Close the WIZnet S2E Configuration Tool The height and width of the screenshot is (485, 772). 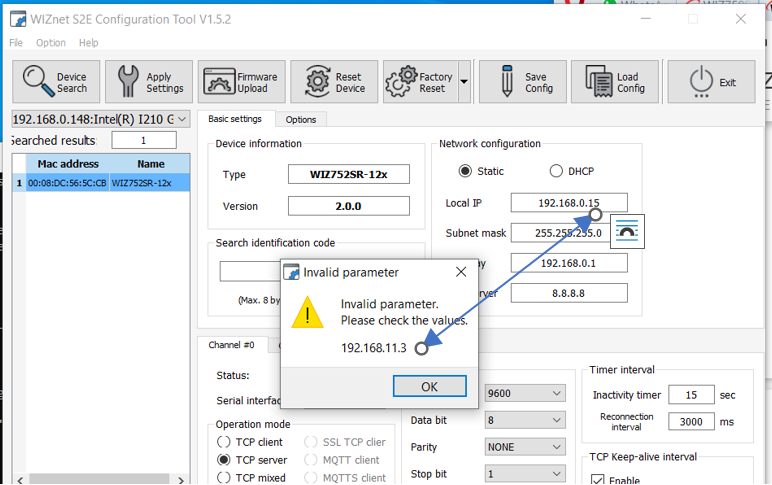(740, 19)
